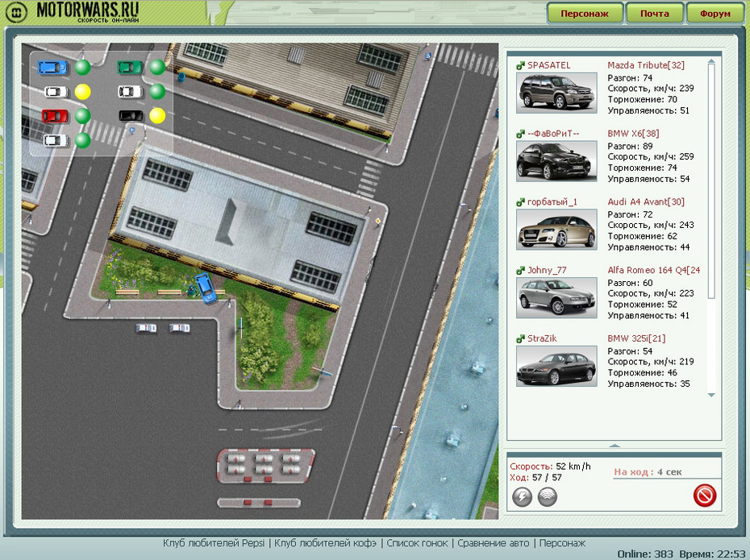Select the black car icon in the racer panel

pos(131,116)
